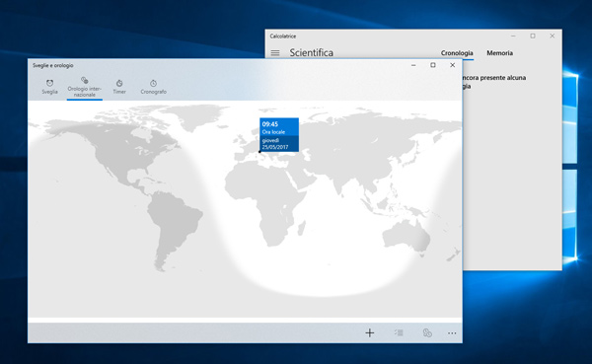Maximize the Calcolatrice window
Screen dimensions: 592x364
(x=533, y=36)
